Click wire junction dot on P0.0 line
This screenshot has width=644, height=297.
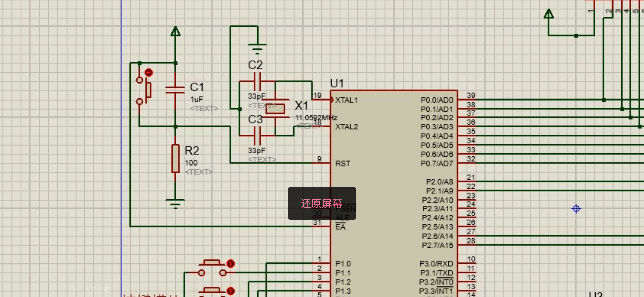click(x=604, y=100)
